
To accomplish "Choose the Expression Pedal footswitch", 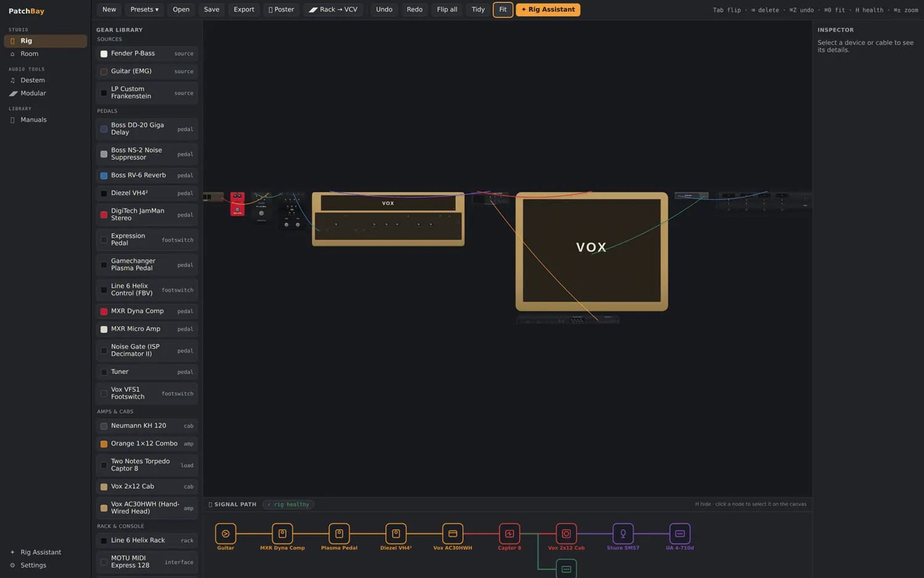I will pyautogui.click(x=147, y=240).
